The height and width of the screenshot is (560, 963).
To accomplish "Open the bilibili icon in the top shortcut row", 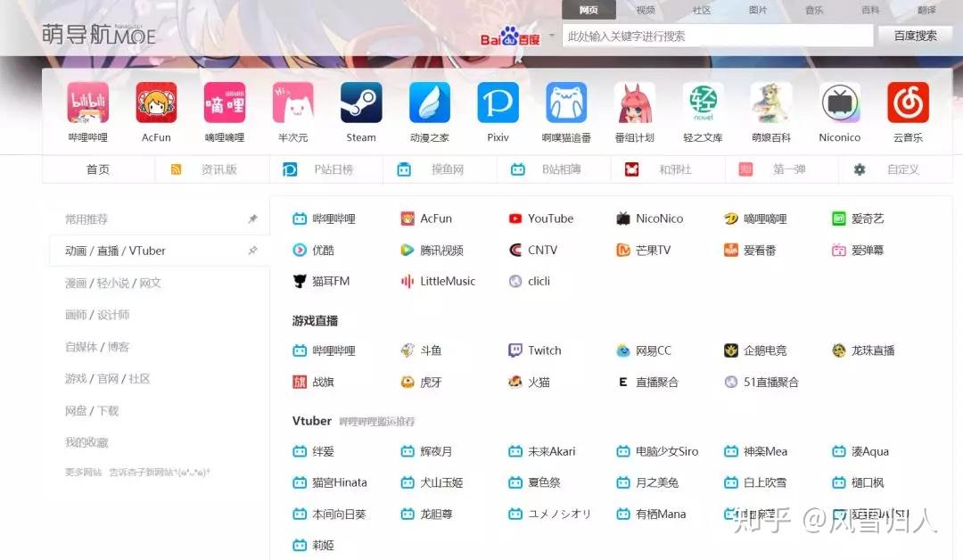I will tap(87, 103).
